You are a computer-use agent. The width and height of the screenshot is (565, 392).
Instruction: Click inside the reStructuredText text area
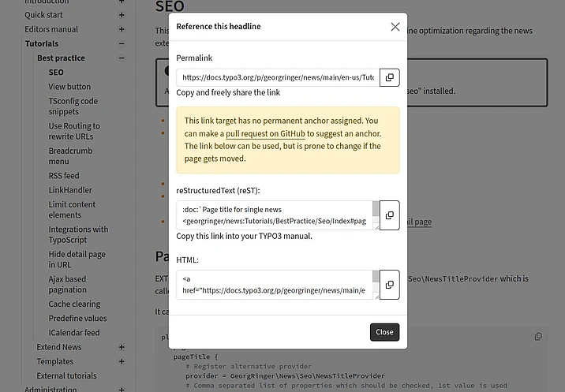coord(274,215)
